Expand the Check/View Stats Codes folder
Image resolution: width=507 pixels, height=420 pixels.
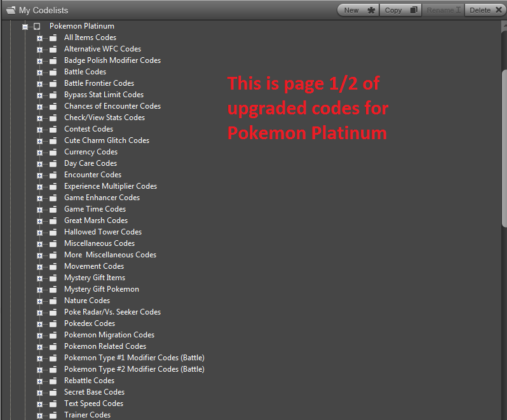39,118
